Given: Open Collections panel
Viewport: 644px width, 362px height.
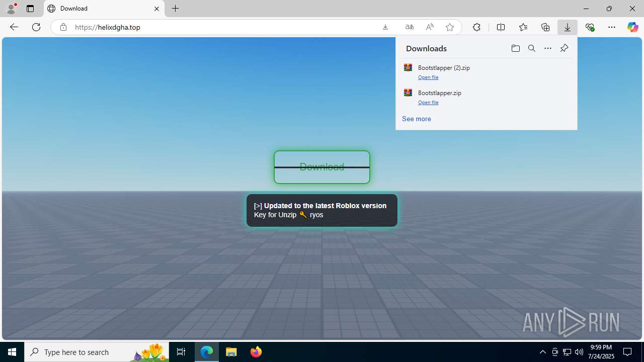Looking at the screenshot, I should tap(545, 27).
